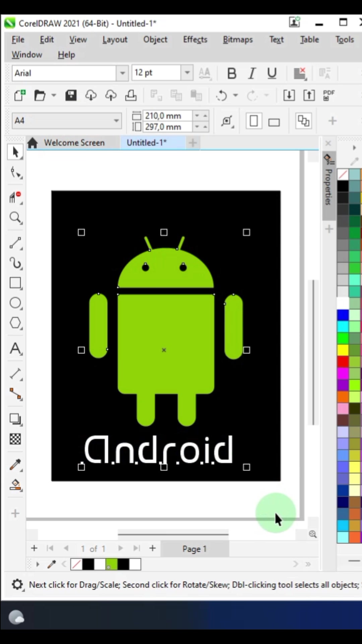Viewport: 362px width, 644px height.
Task: Select the Ellipse tool
Action: (15, 303)
